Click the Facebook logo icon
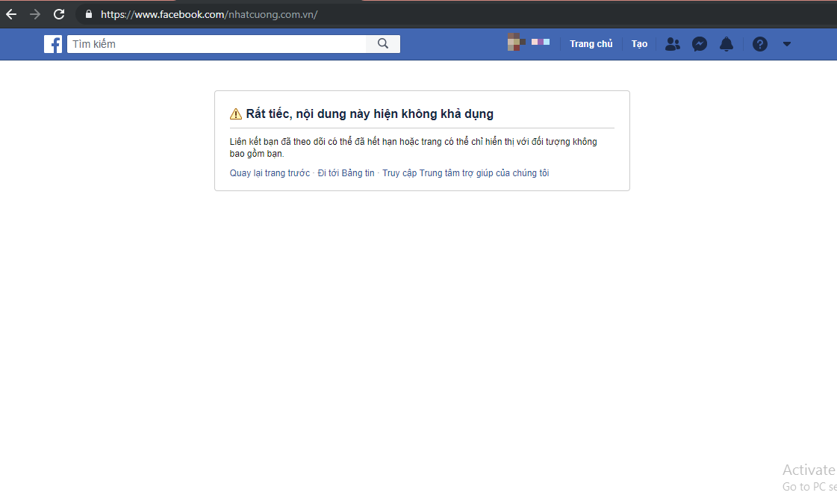The width and height of the screenshot is (837, 504). pos(53,44)
